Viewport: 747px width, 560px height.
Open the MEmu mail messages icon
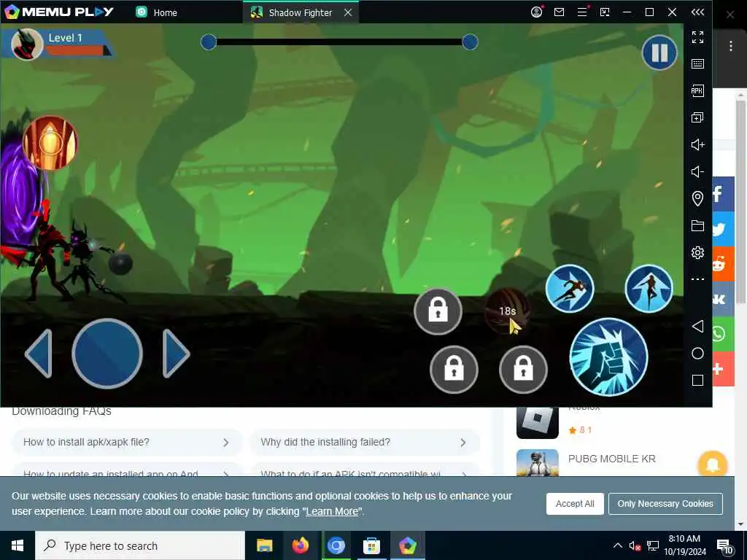click(560, 12)
